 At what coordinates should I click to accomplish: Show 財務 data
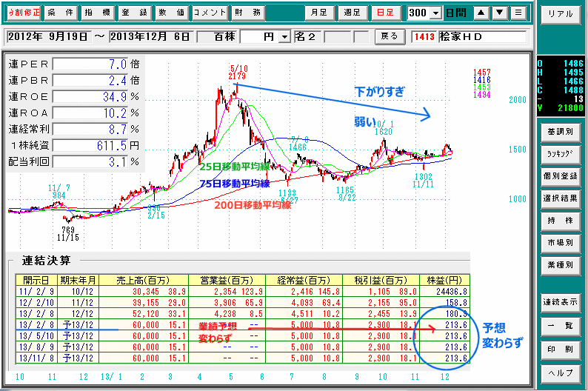[x=247, y=13]
